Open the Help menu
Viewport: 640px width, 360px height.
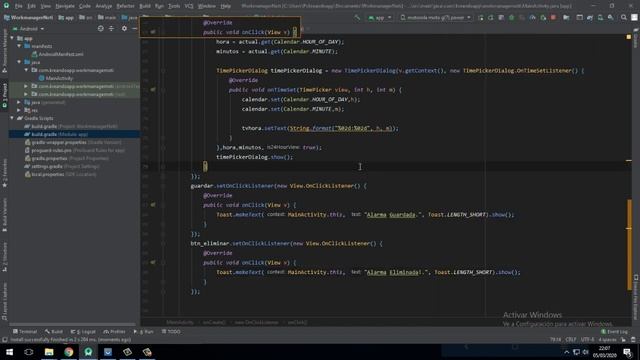click(226, 6)
